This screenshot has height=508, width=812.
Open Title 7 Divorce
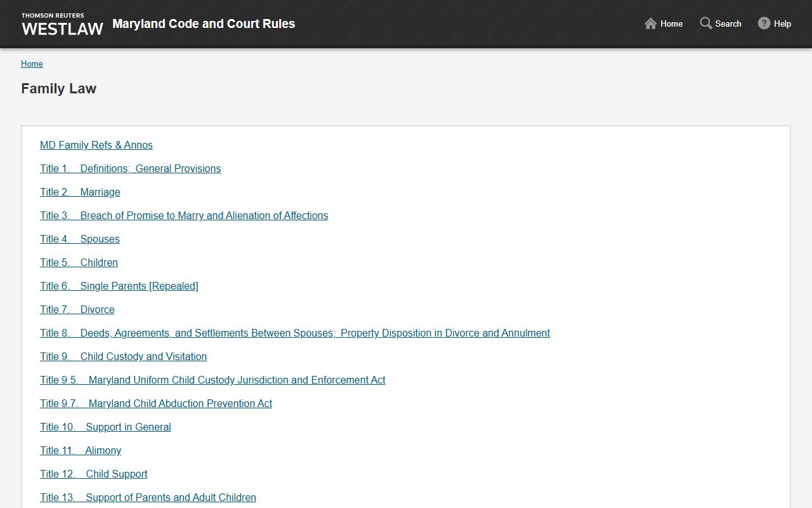pos(77,310)
